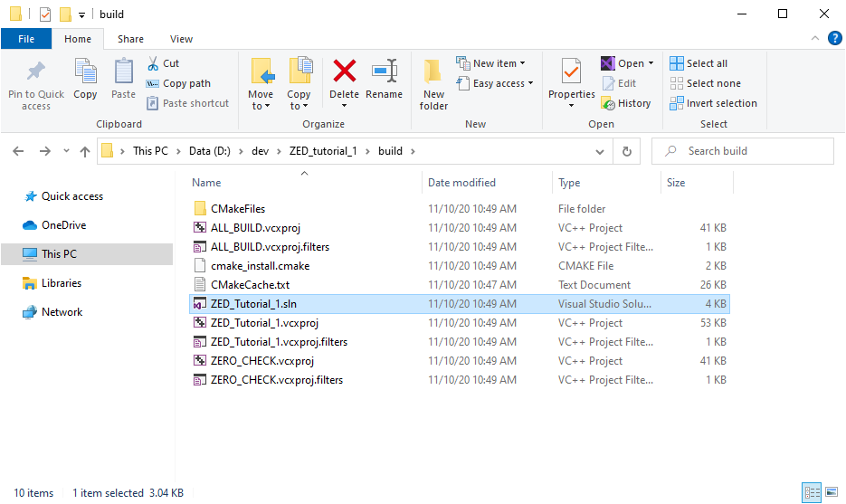Select cmake_install.cmake file
This screenshot has width=846, height=504.
click(x=459, y=265)
